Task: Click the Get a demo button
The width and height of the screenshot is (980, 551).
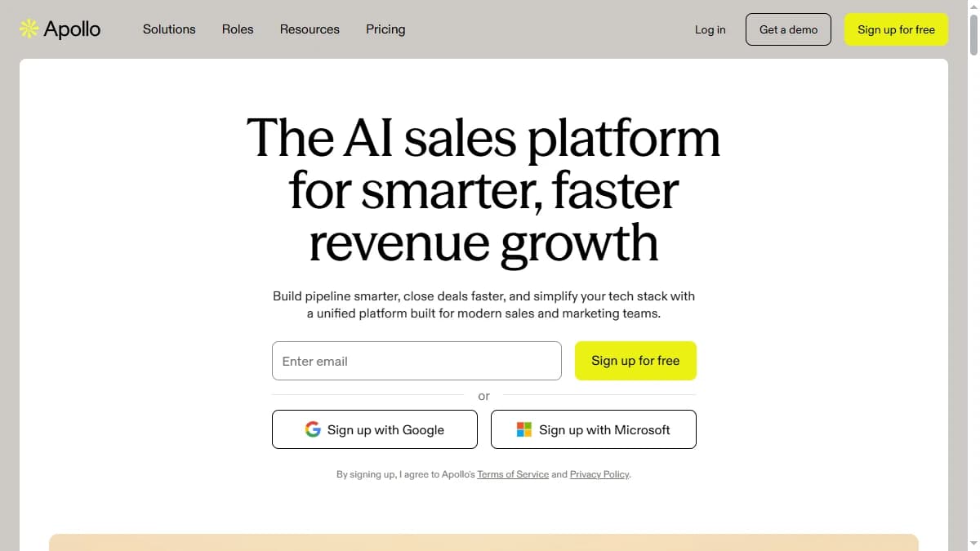Action: pos(787,29)
